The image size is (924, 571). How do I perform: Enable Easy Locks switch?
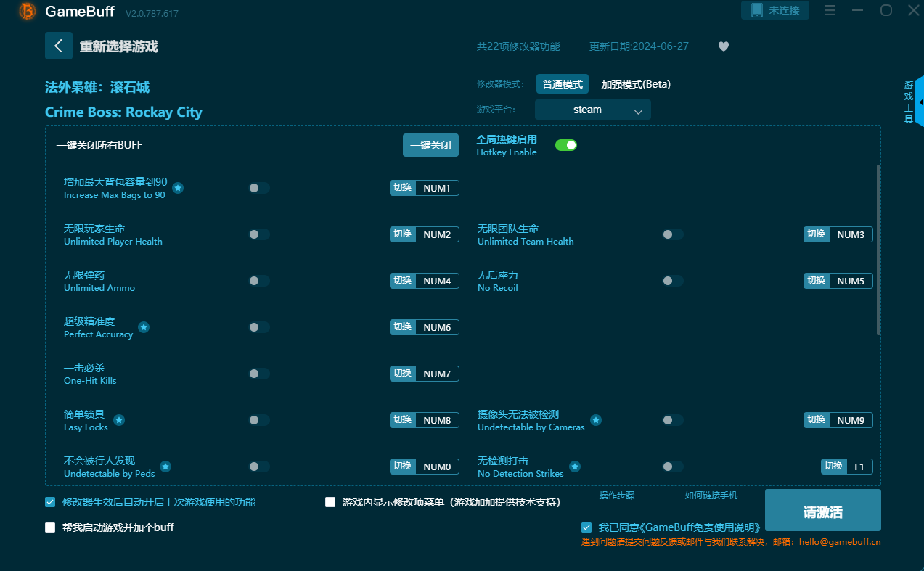pos(259,420)
